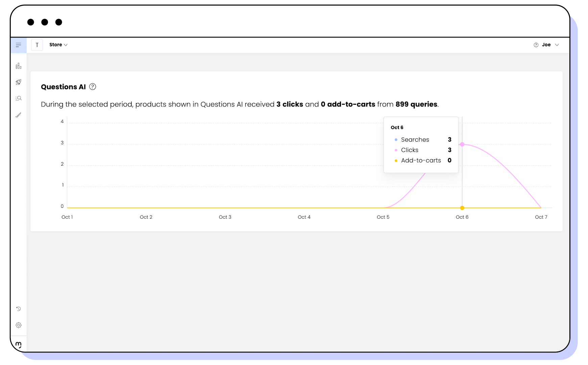Click the Questions AI heading

[63, 87]
